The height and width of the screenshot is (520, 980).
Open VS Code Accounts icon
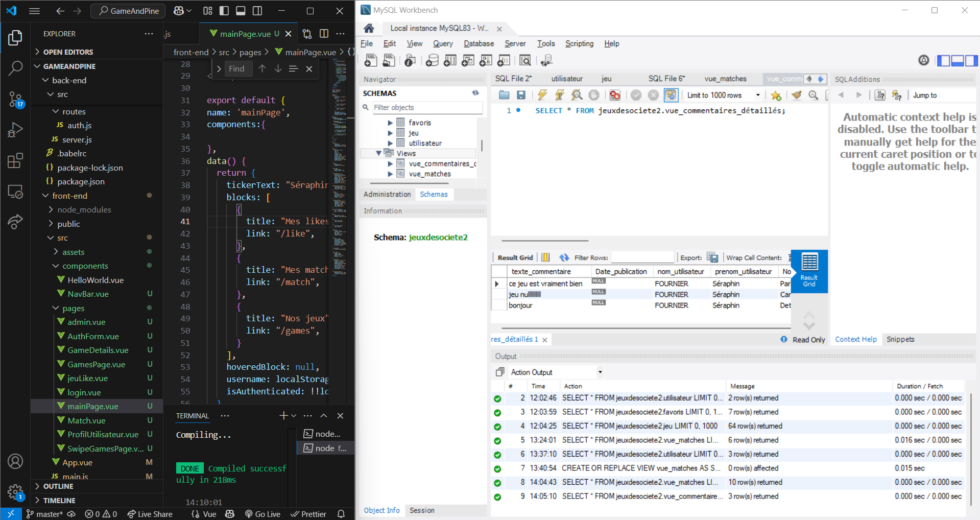point(15,461)
